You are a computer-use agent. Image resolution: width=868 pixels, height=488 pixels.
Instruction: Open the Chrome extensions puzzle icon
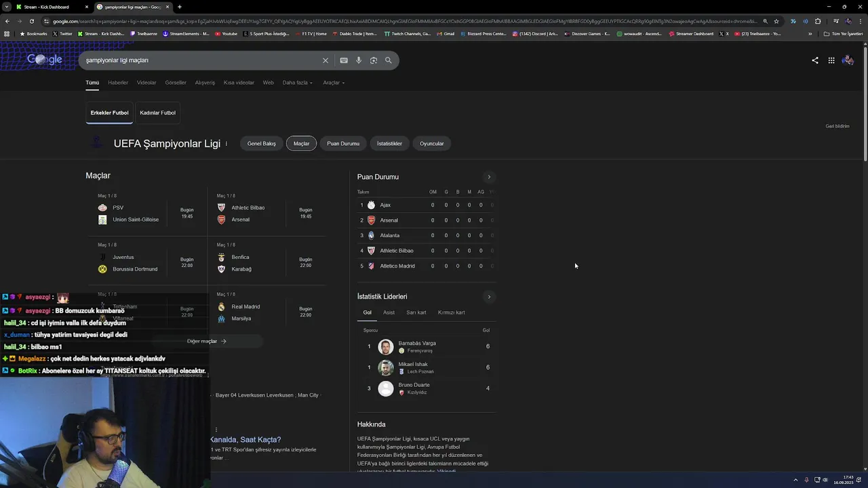(818, 21)
